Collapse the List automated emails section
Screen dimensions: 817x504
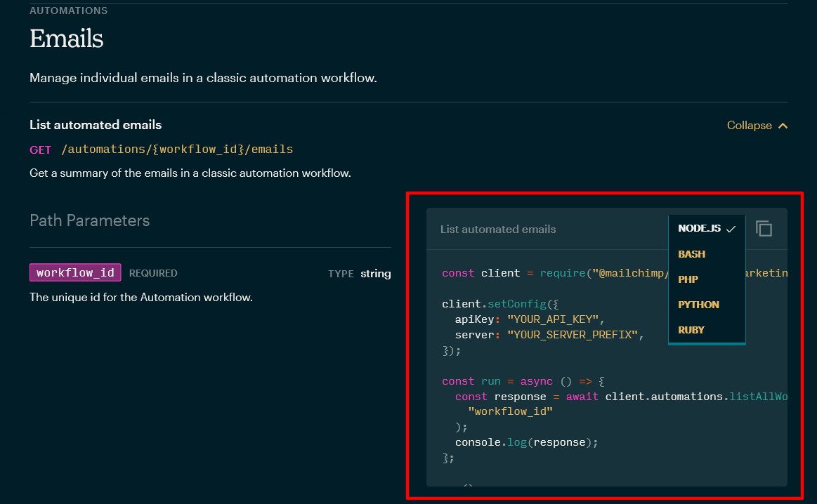point(749,125)
